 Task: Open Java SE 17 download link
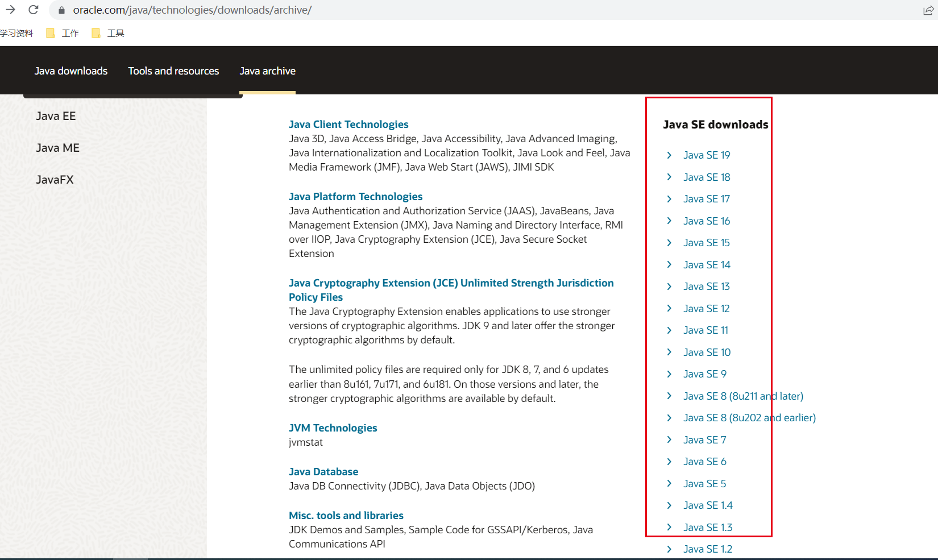(x=707, y=199)
